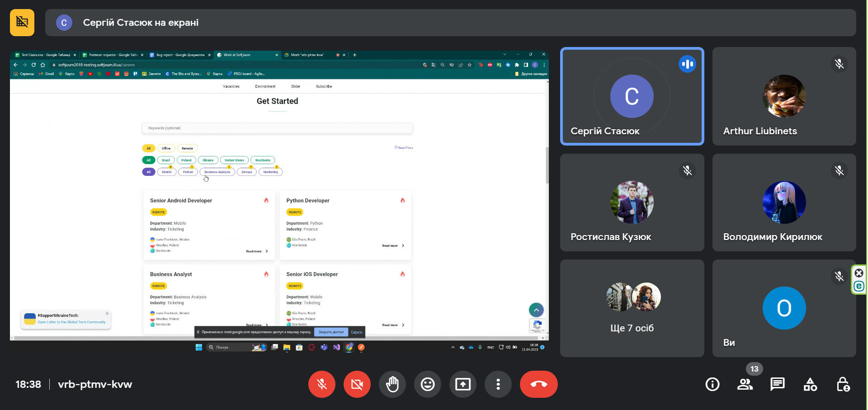Show the participants list
Viewport: 868px width, 410px height.
[745, 384]
